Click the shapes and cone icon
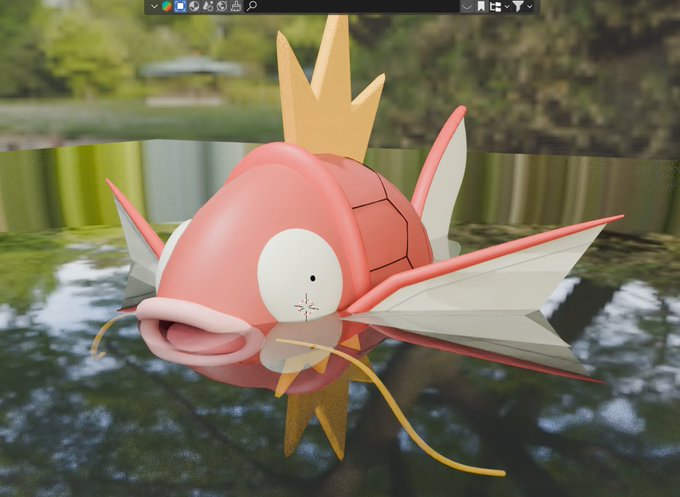The height and width of the screenshot is (497, 680). [x=208, y=6]
